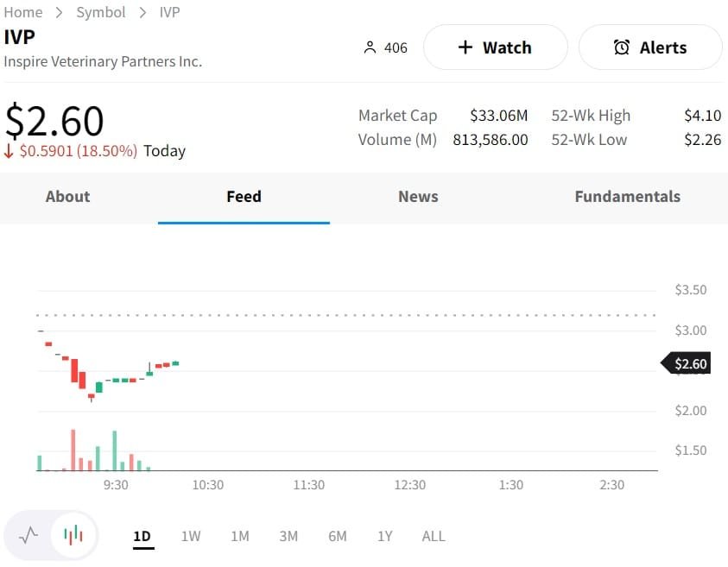
Task: Select the 1W time range
Action: 191,536
